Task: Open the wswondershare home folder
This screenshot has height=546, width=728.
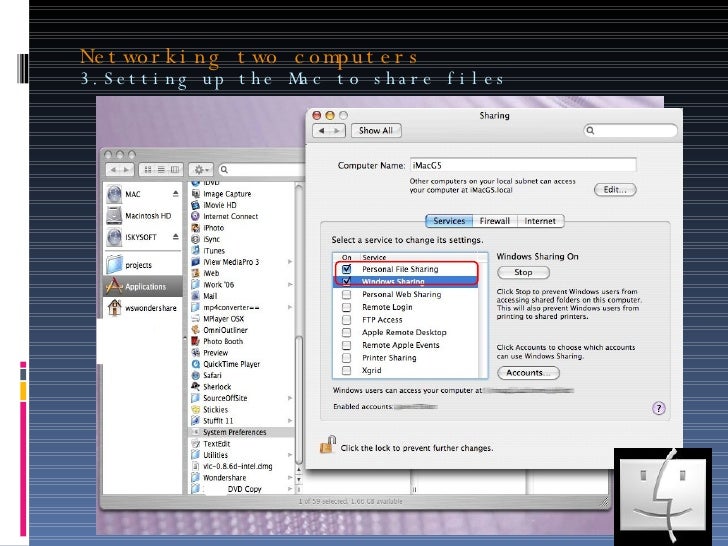Action: [142, 308]
